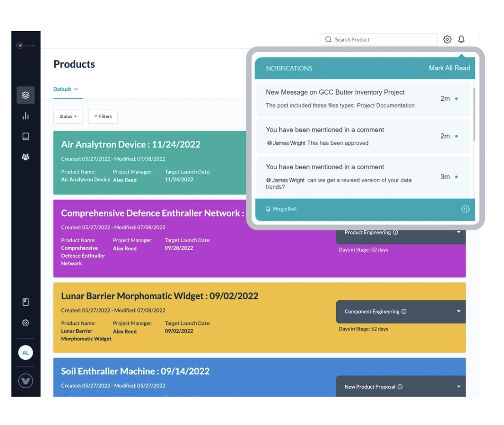Screen dimensions: 504x425
Task: Click the notifications panel scrollbar
Action: tap(474, 114)
